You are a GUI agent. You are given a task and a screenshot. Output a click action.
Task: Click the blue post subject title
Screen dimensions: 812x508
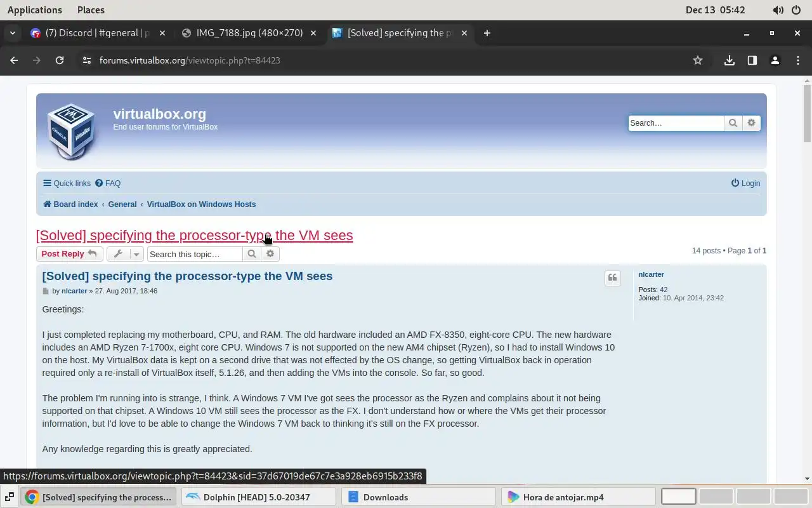point(187,276)
